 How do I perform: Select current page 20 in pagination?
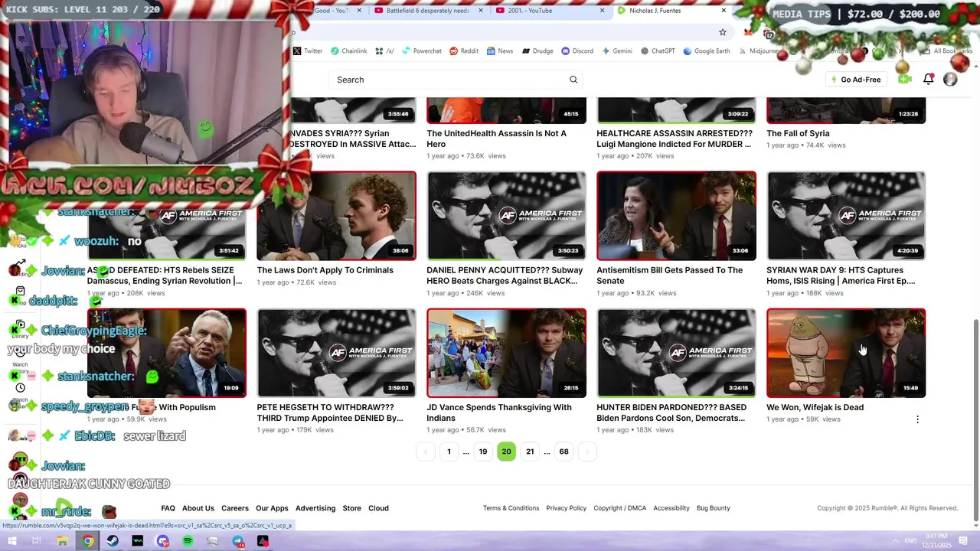506,452
